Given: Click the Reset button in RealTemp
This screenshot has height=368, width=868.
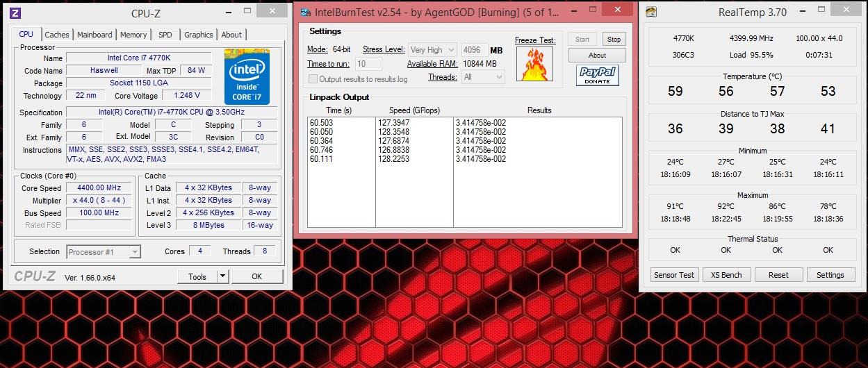Looking at the screenshot, I should [778, 275].
